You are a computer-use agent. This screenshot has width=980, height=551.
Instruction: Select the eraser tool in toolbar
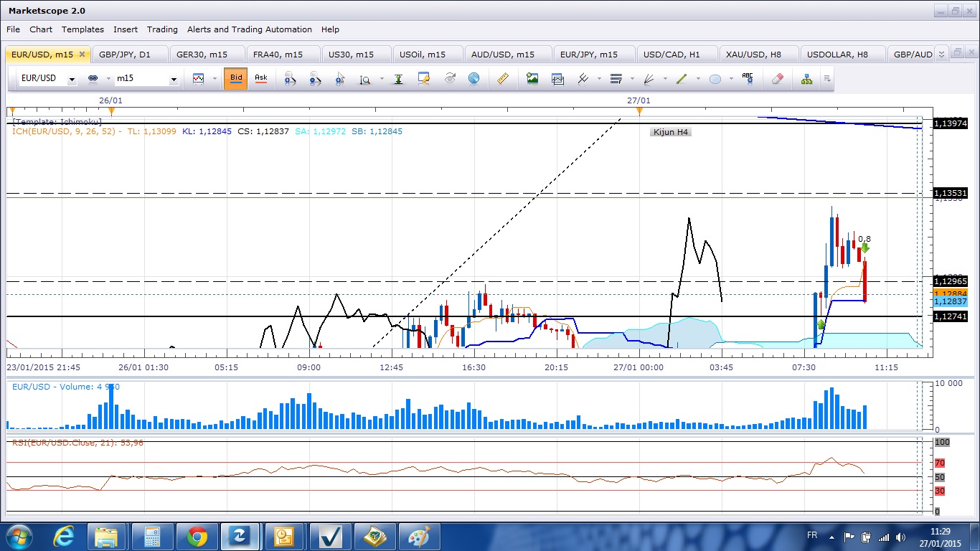pos(778,79)
